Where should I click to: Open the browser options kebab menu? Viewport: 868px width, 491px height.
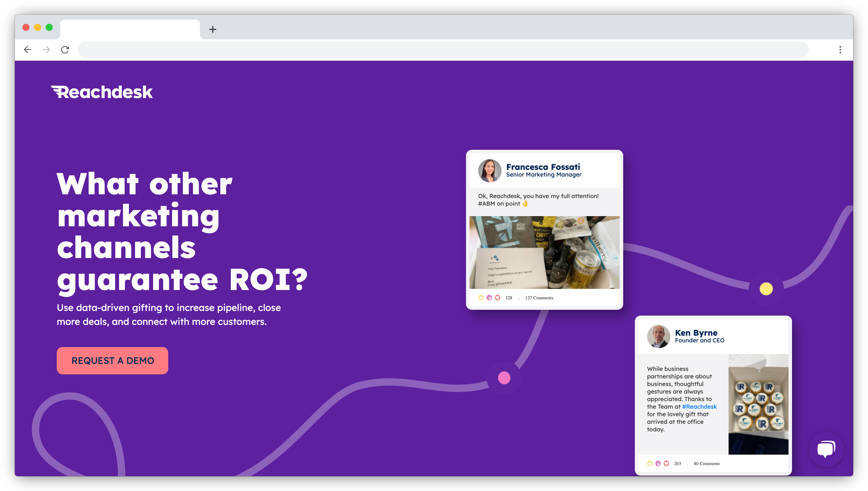coord(840,49)
